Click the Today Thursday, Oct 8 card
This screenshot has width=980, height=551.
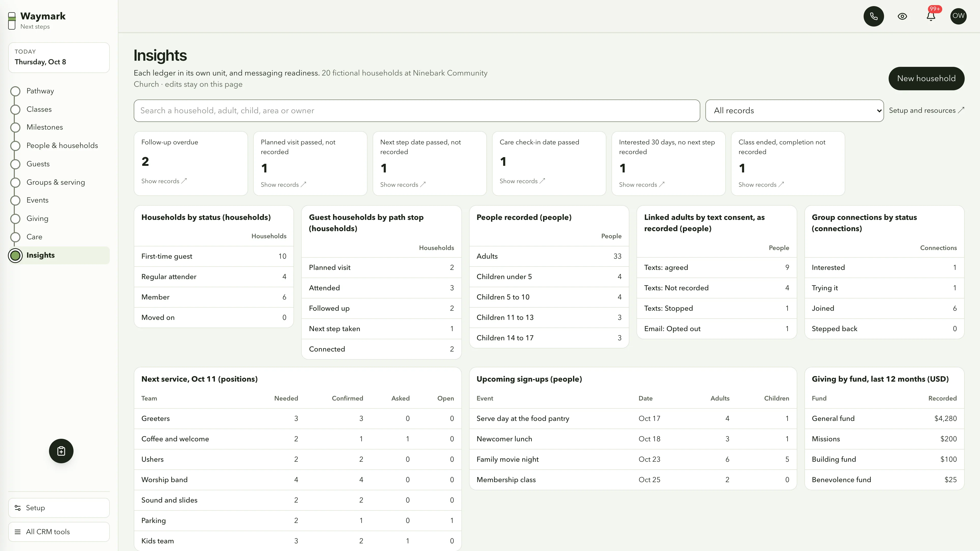coord(59,57)
